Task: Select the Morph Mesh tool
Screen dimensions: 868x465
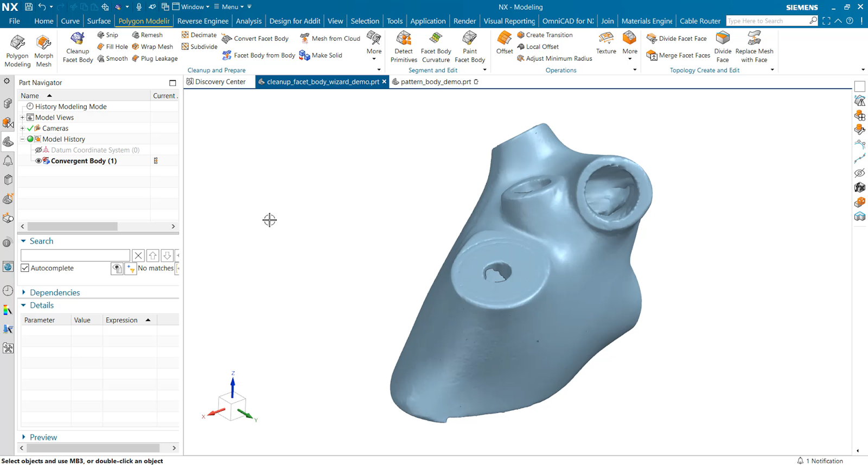Action: click(43, 43)
